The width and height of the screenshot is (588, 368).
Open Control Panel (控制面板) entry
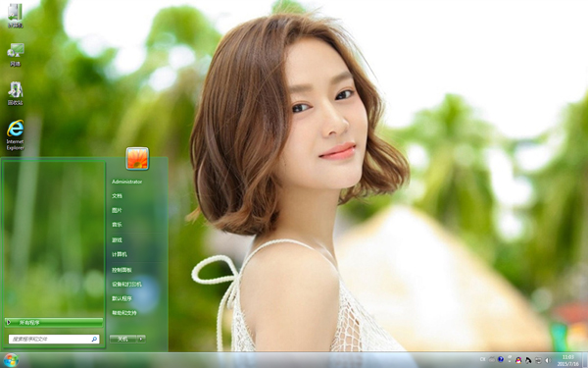[x=122, y=270]
